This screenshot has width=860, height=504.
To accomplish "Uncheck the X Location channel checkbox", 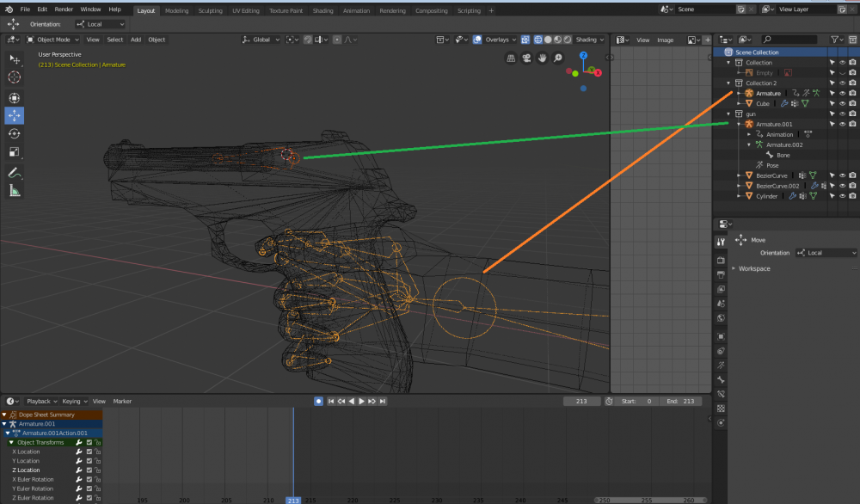I will (89, 452).
